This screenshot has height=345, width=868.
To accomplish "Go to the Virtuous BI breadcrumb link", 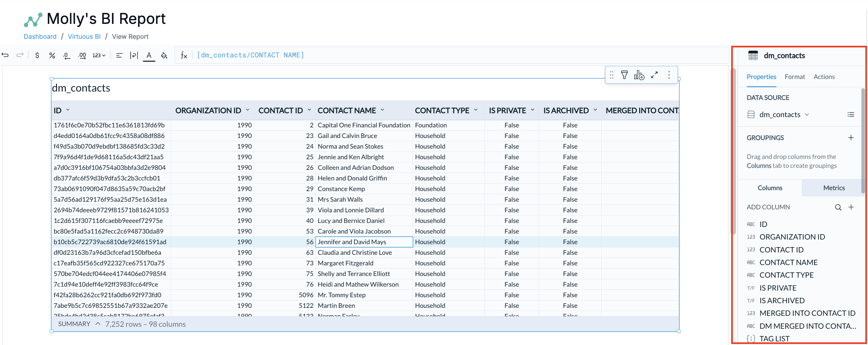I will 84,36.
